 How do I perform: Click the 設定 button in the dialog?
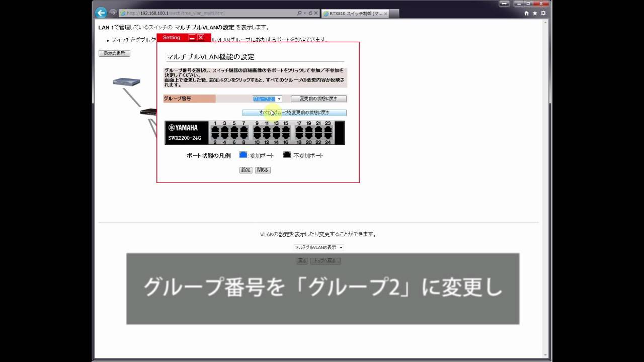(x=246, y=170)
